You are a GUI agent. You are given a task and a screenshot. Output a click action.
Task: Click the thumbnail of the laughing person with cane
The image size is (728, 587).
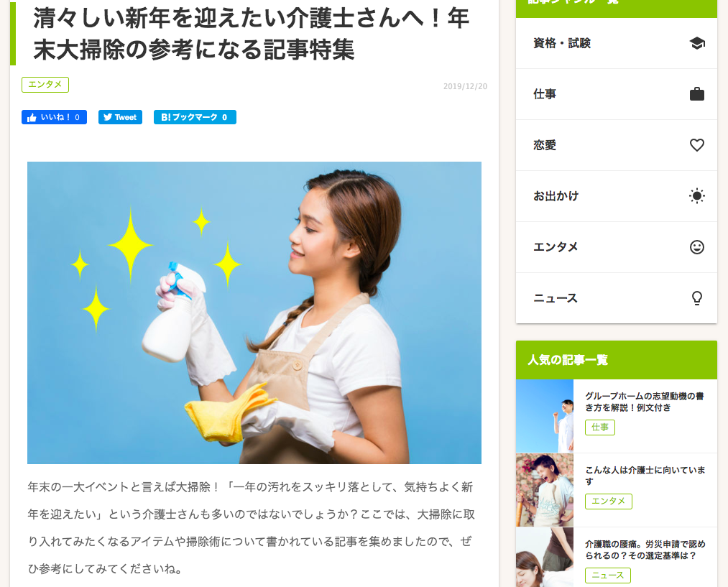pyautogui.click(x=545, y=490)
